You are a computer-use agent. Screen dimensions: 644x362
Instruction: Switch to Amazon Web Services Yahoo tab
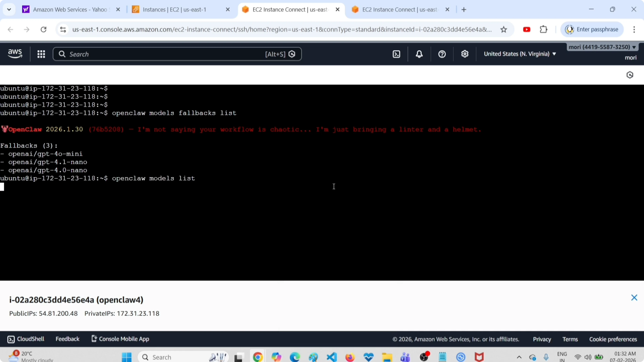[70, 10]
